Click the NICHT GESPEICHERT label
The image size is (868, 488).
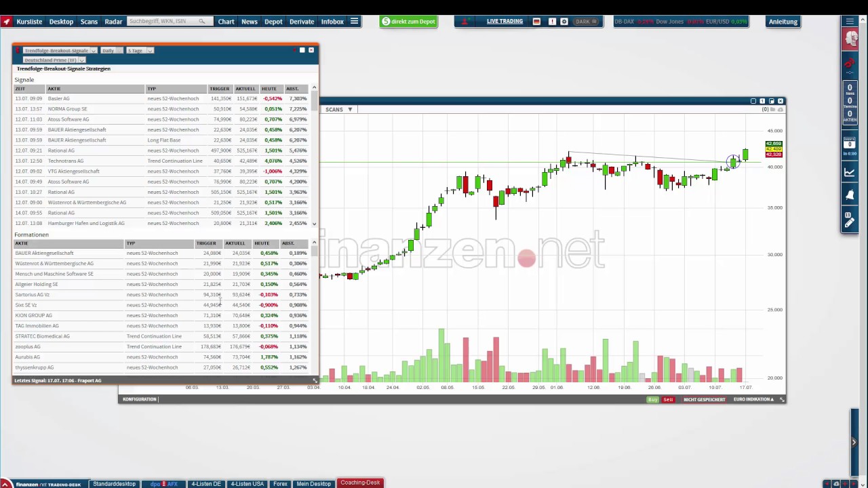point(705,400)
